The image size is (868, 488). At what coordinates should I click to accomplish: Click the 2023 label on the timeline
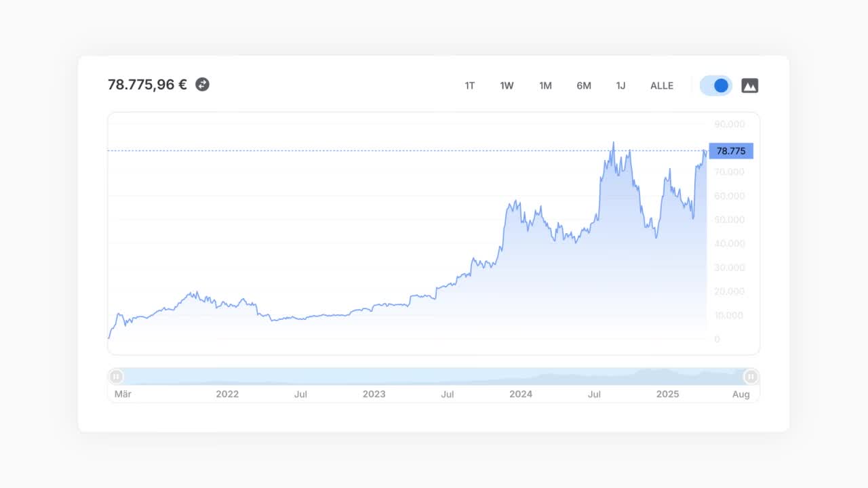click(x=374, y=394)
